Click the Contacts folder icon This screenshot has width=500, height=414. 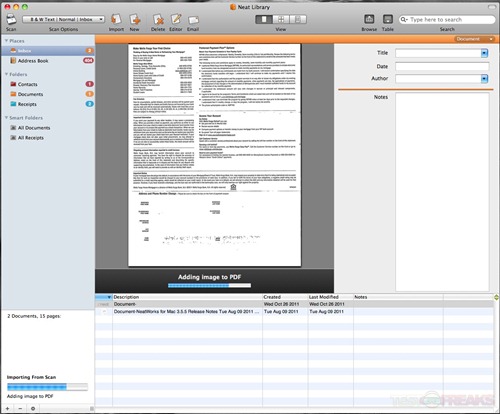click(13, 84)
